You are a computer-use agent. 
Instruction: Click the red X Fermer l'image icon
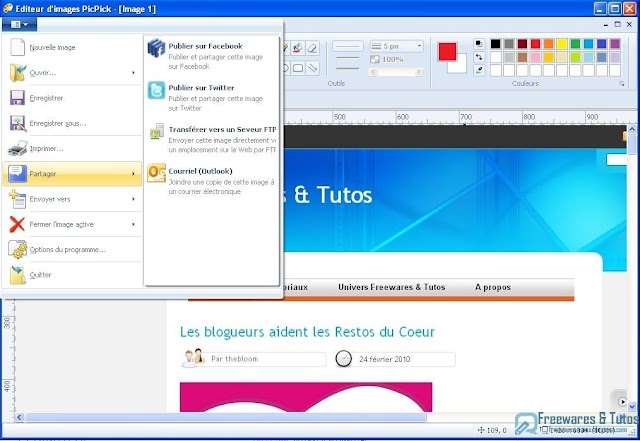(17, 224)
